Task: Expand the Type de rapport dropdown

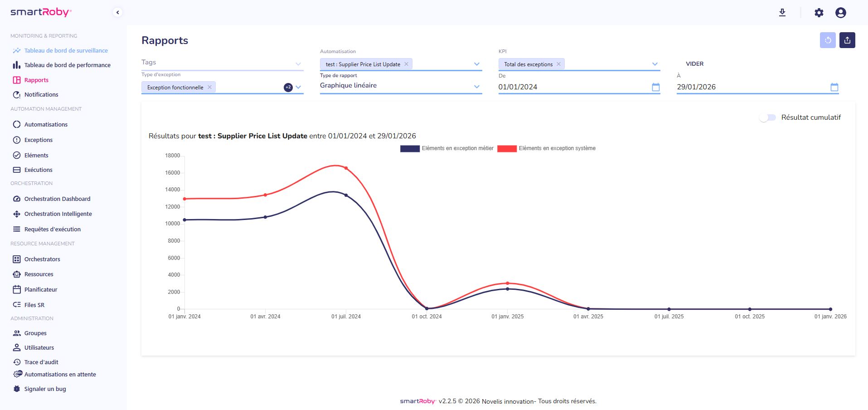Action: click(x=476, y=86)
